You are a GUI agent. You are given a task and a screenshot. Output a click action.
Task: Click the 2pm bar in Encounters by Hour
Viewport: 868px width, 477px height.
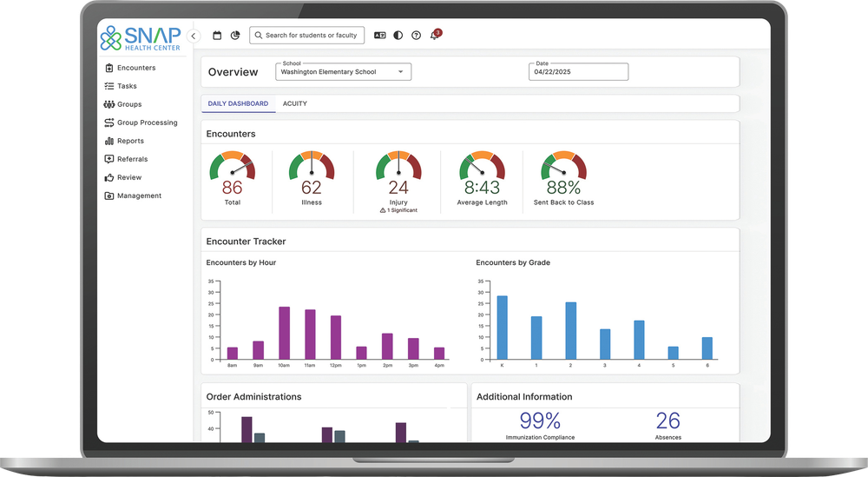(x=387, y=347)
